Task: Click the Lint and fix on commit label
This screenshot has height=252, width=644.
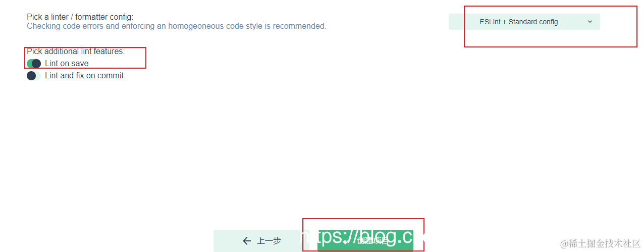Action: pos(84,76)
